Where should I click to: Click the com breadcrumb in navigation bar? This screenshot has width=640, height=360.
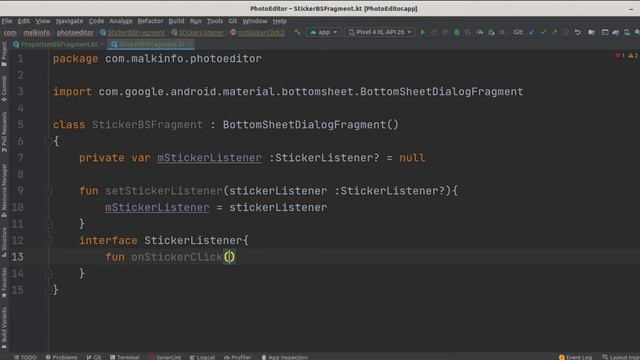[10, 32]
